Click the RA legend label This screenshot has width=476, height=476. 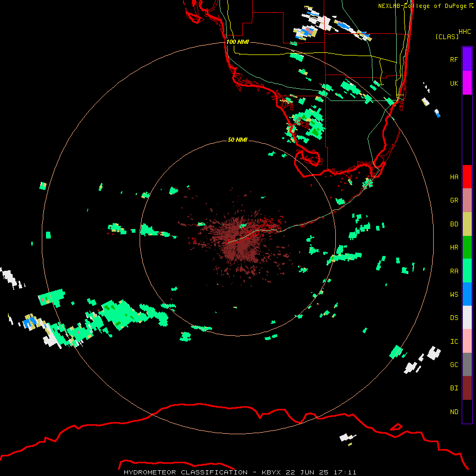click(x=454, y=271)
